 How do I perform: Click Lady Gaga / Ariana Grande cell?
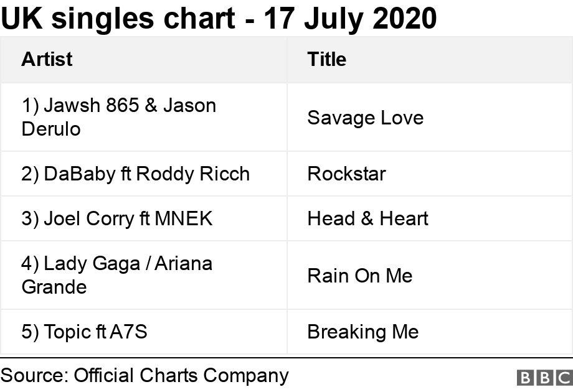point(144,275)
